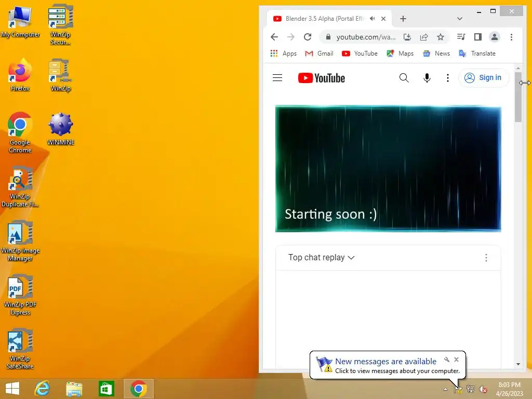Select WinZip SafeShare desktop icon
532x399 pixels.
click(x=20, y=349)
